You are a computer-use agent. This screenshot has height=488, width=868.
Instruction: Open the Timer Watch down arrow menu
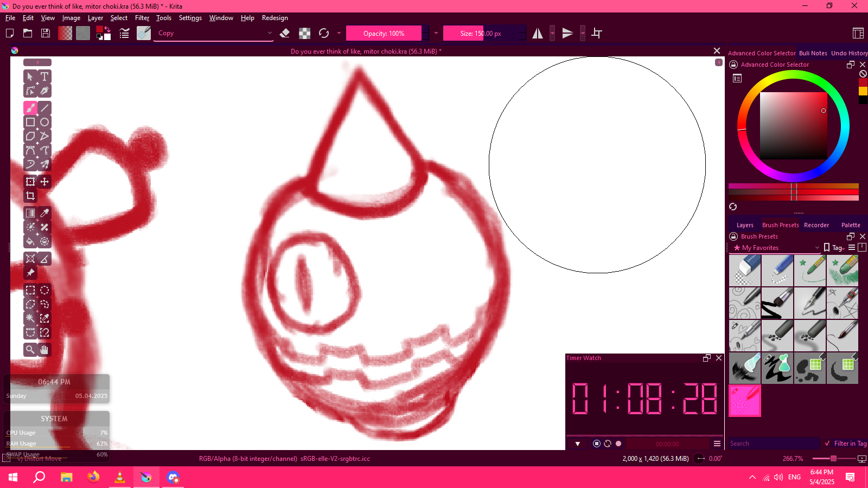(578, 444)
